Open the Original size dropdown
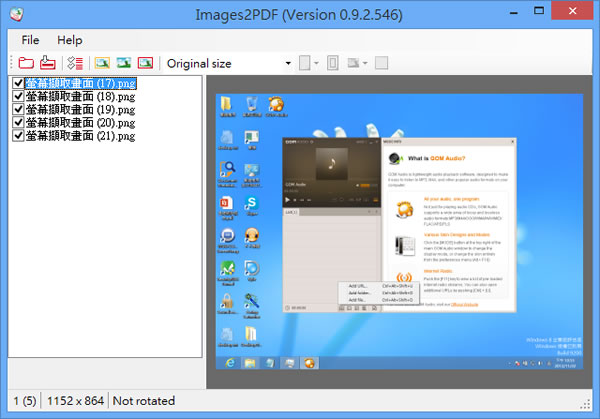600x419 pixels. [229, 63]
